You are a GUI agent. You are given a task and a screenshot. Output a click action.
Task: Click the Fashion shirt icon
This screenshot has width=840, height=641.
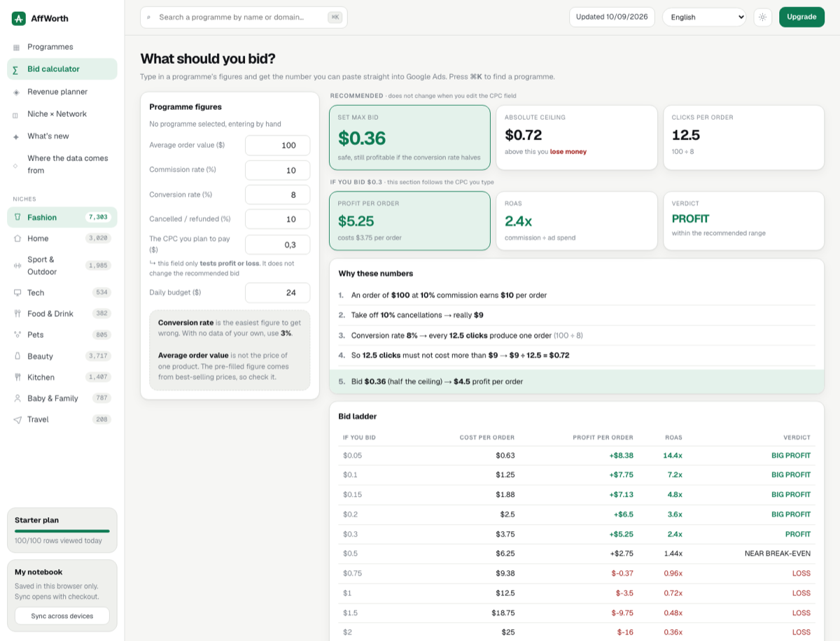coord(17,218)
